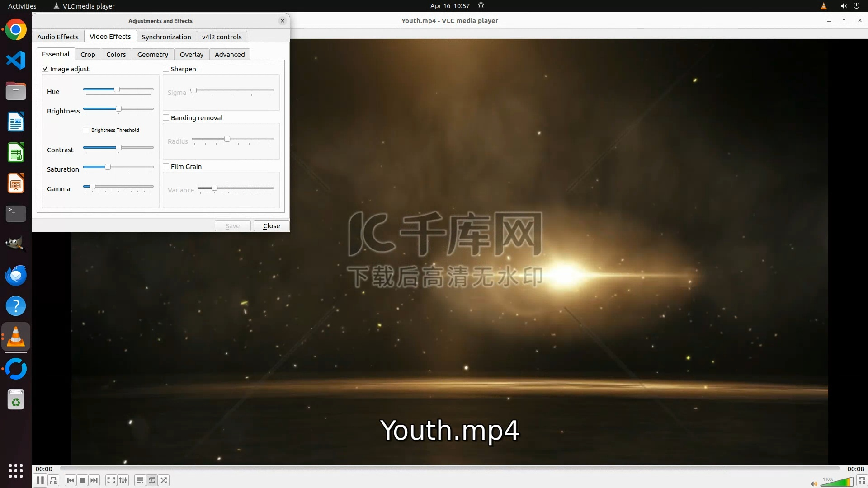Jump to the previous media item
868x488 pixels.
pyautogui.click(x=70, y=480)
